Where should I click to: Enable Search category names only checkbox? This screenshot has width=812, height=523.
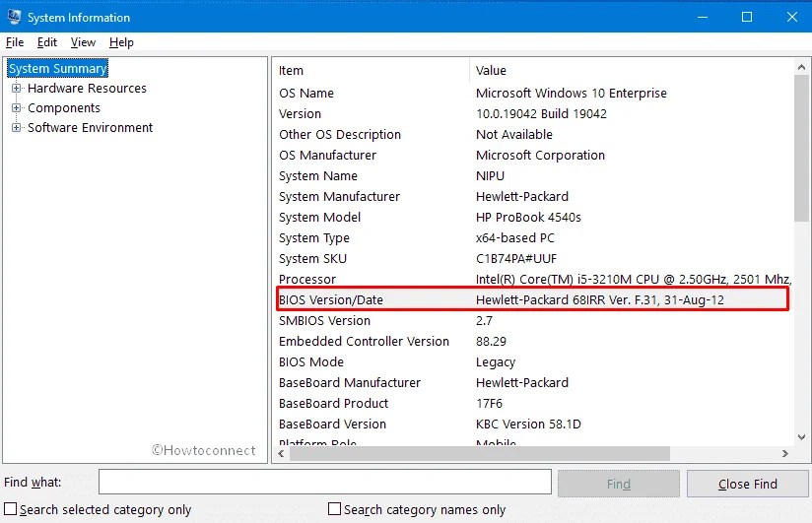point(334,508)
